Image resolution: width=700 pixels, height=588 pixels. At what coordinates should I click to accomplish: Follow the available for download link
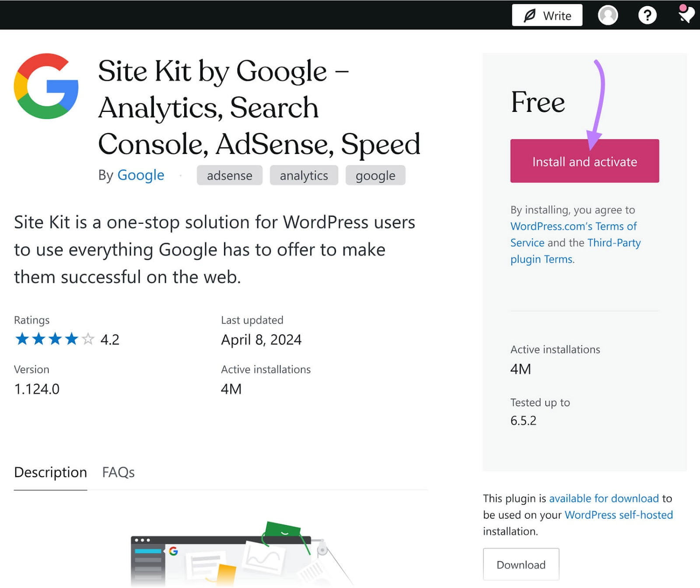coord(603,498)
